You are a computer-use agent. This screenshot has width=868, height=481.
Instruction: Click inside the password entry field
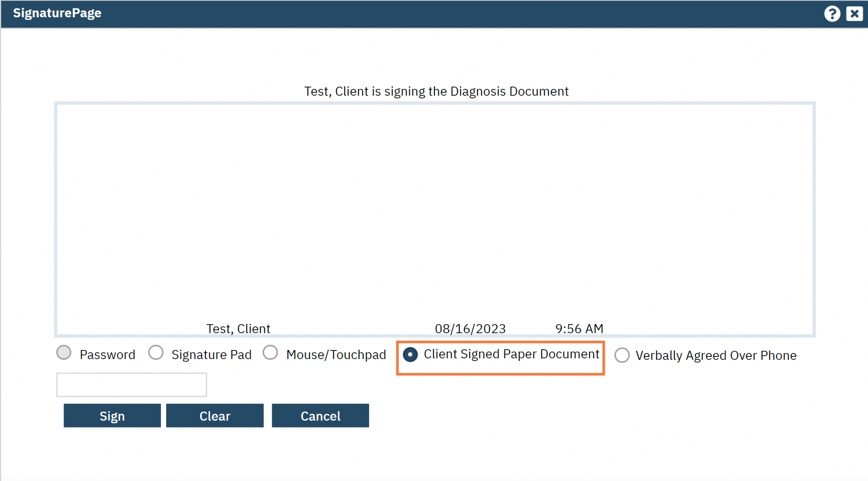coord(131,384)
